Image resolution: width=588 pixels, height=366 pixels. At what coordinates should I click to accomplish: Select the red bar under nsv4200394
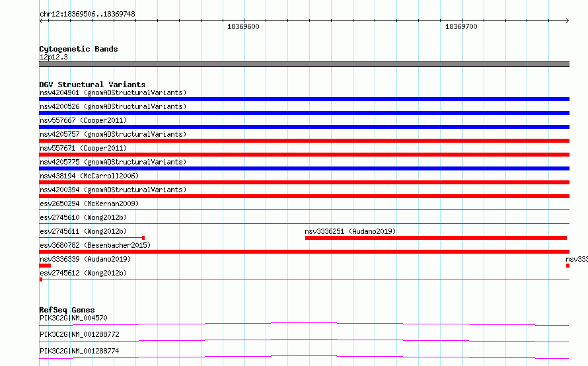(x=304, y=196)
